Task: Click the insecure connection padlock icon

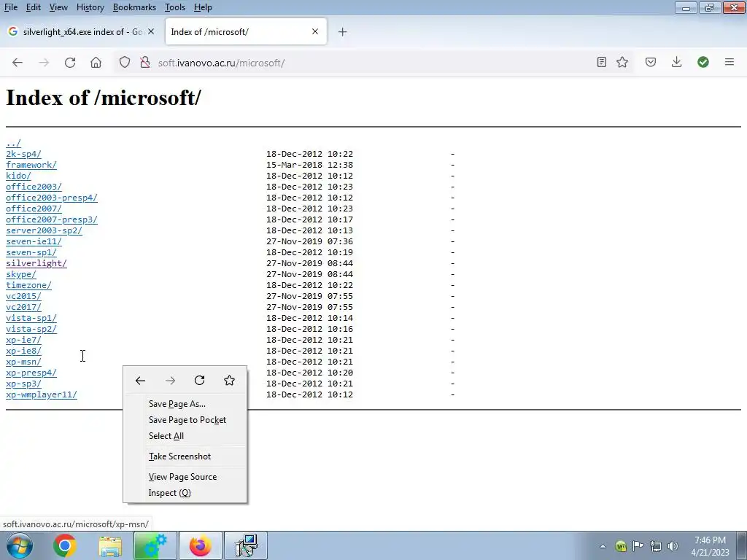Action: 145,63
